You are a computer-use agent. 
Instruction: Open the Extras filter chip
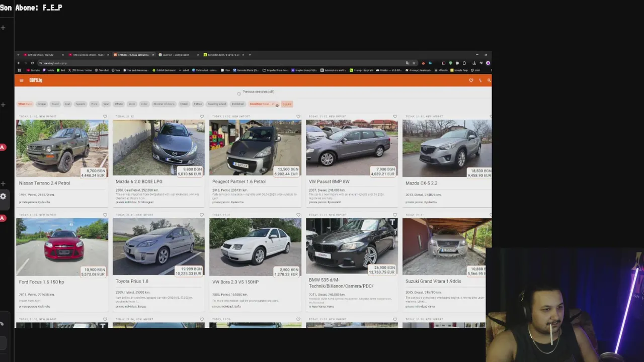[x=198, y=104]
